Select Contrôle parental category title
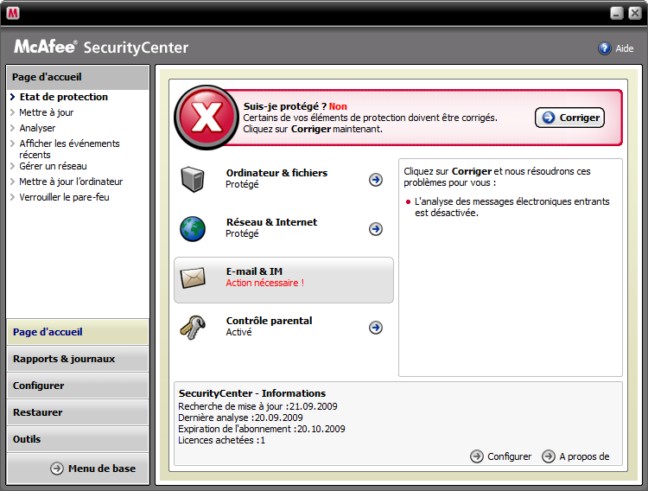Image resolution: width=648 pixels, height=491 pixels. pos(269,321)
